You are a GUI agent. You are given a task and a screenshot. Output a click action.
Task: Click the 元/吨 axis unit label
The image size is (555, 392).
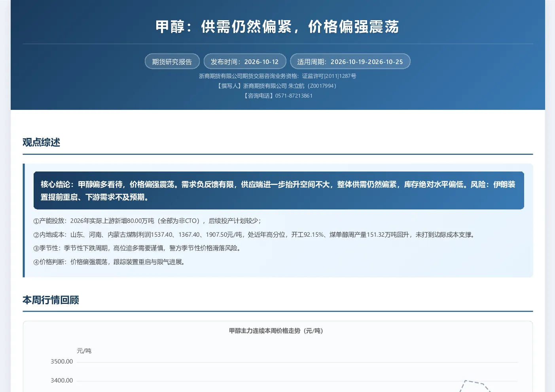84,351
